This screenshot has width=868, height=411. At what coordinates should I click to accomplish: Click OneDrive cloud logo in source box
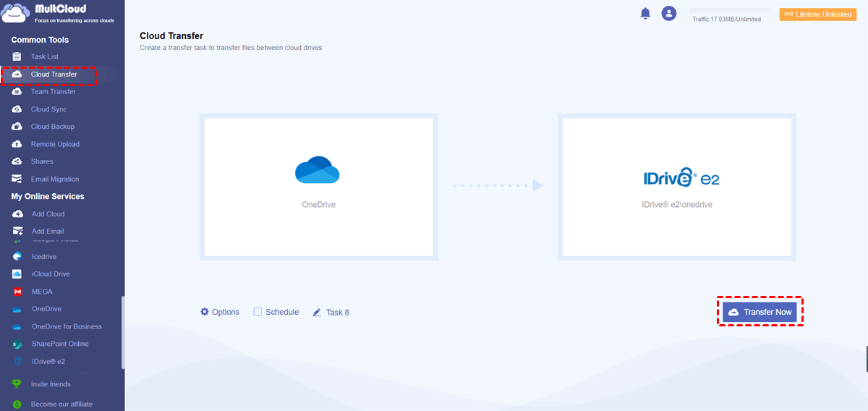318,170
